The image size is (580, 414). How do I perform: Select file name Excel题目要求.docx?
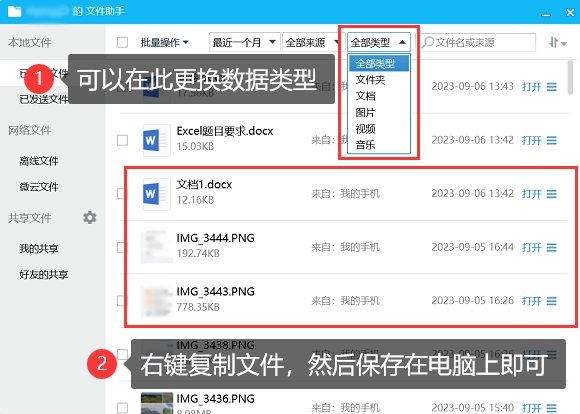(225, 131)
